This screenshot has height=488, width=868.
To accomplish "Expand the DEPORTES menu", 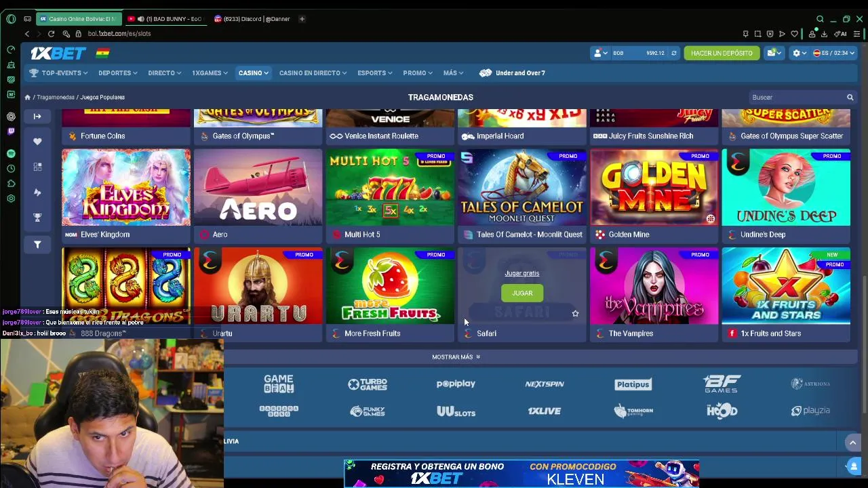I will [117, 73].
